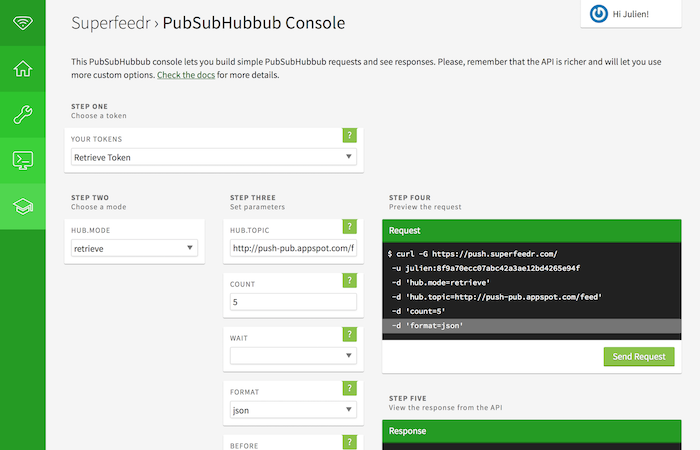Show help for Wait field
The height and width of the screenshot is (450, 700).
pyautogui.click(x=350, y=334)
